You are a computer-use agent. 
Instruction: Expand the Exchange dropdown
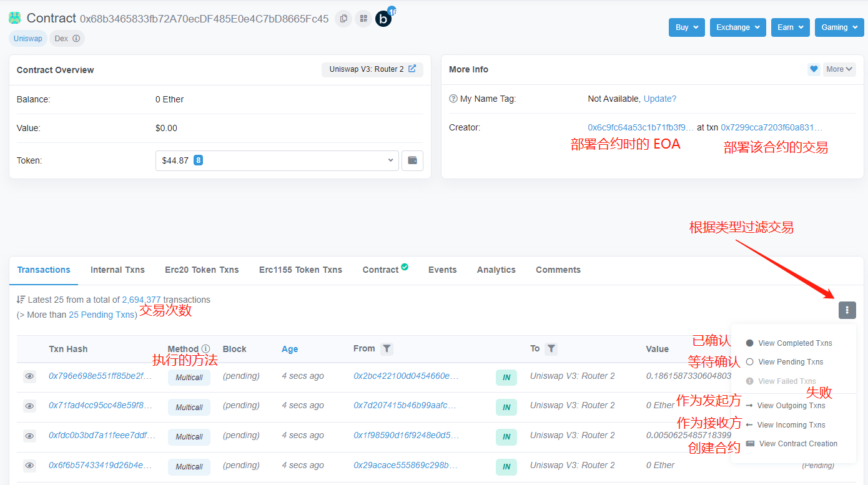(737, 27)
